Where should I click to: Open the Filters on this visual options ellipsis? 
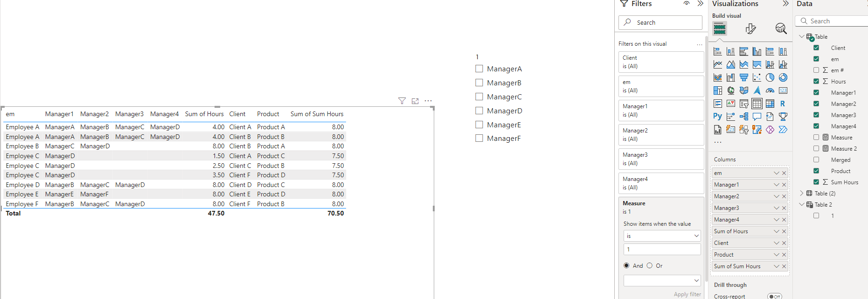click(x=699, y=44)
